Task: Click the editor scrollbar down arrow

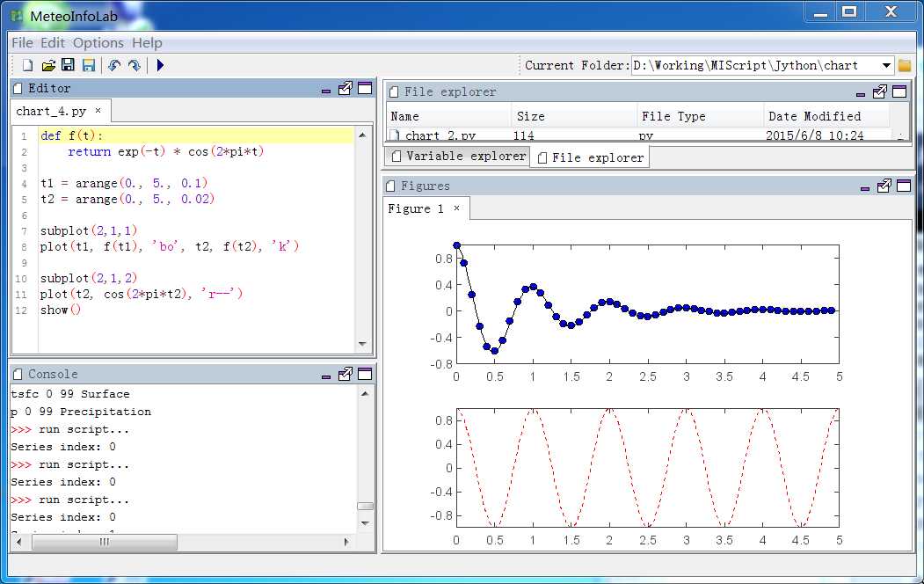Action: point(362,344)
